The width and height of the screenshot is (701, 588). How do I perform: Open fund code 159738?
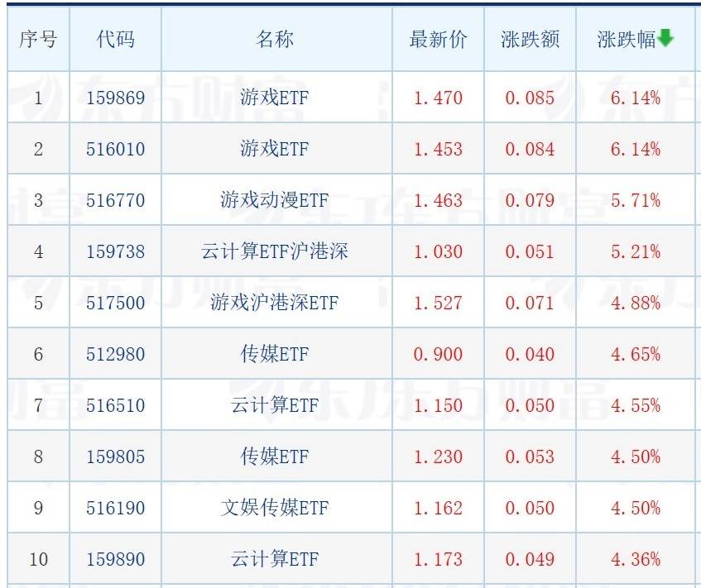pos(115,251)
